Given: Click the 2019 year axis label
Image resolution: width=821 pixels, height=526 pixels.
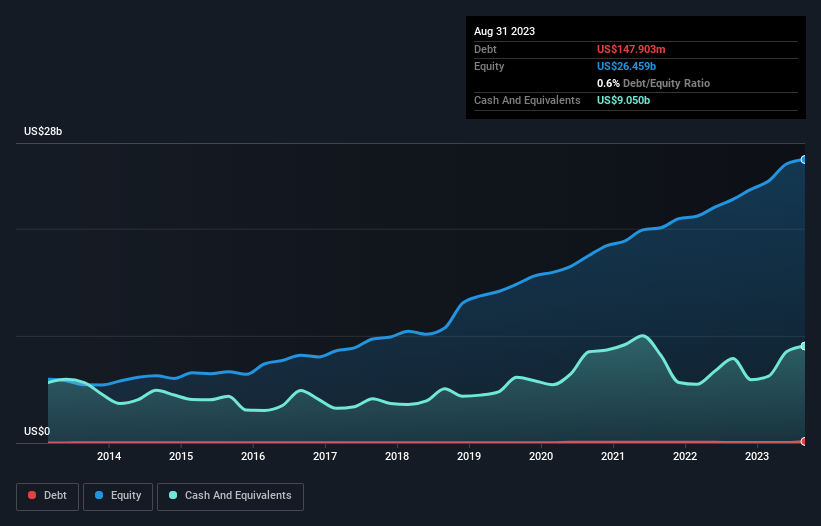Looking at the screenshot, I should [x=469, y=457].
